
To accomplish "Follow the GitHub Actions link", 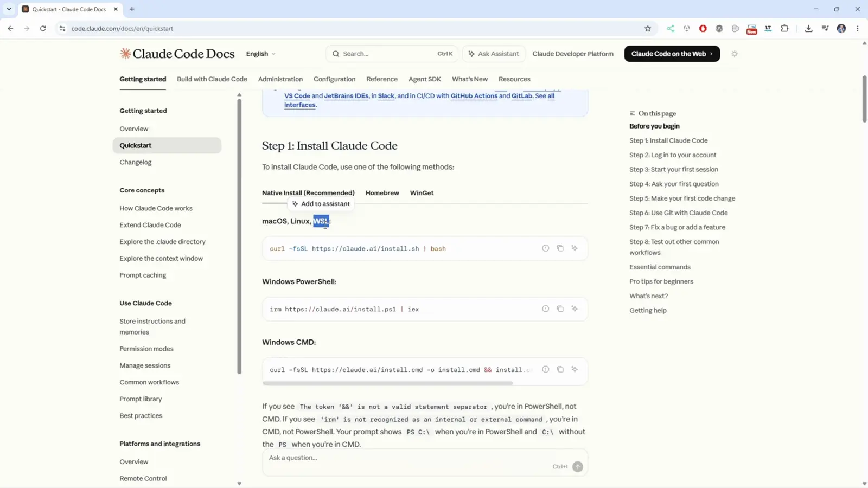I will [474, 96].
